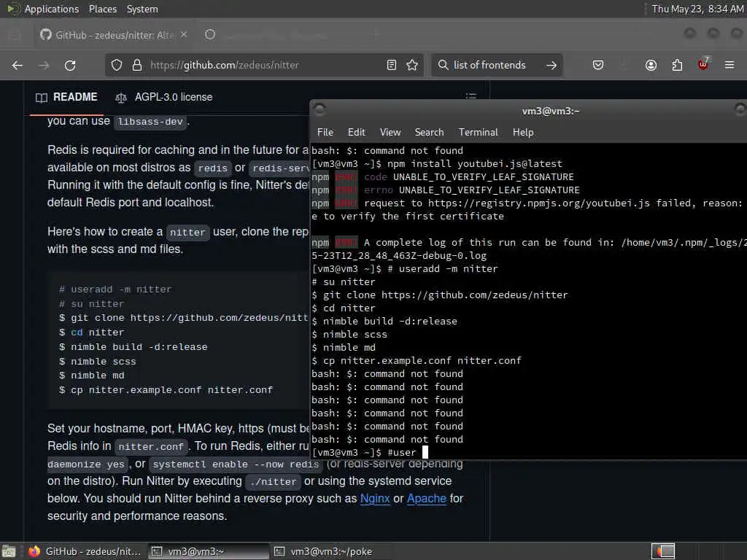This screenshot has width=747, height=560.
Task: Click the Firefox icon in the taskbar
Action: click(34, 551)
